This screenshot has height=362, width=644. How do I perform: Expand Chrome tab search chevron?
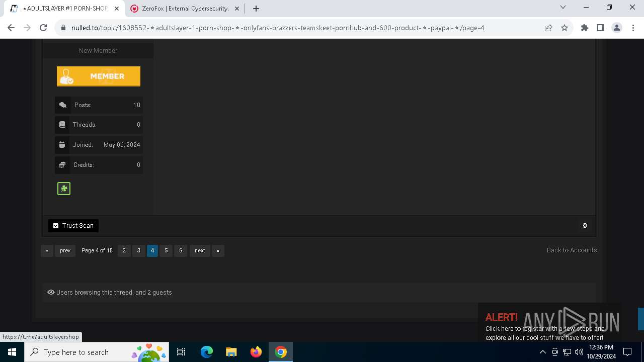pyautogui.click(x=563, y=7)
